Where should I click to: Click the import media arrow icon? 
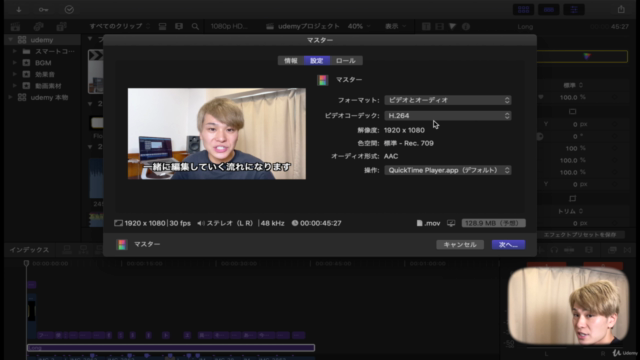pos(19,9)
